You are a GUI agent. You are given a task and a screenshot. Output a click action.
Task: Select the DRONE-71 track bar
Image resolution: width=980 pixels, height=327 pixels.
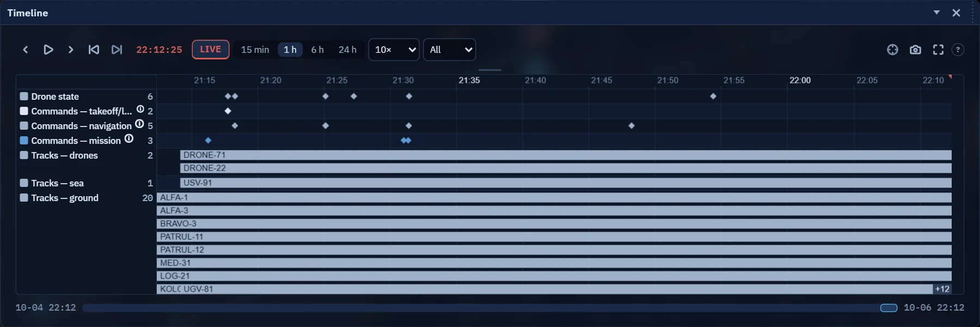click(x=566, y=155)
